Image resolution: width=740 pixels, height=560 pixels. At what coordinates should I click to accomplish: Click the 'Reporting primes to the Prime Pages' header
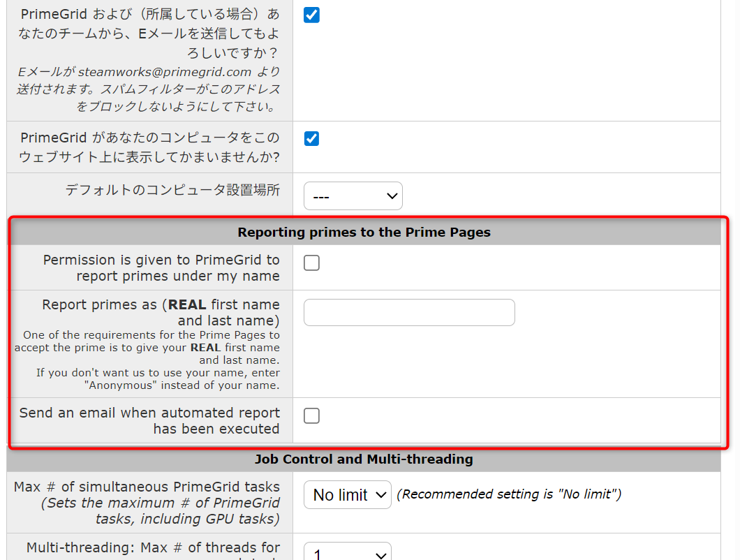tap(364, 232)
